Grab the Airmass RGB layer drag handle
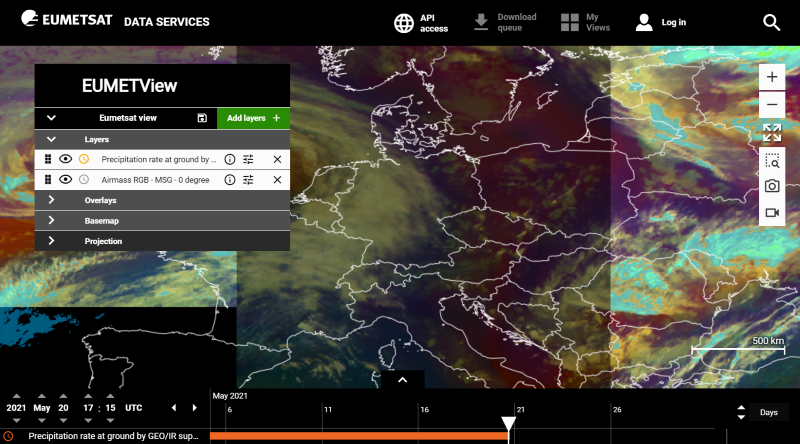This screenshot has width=800, height=444. pos(48,180)
